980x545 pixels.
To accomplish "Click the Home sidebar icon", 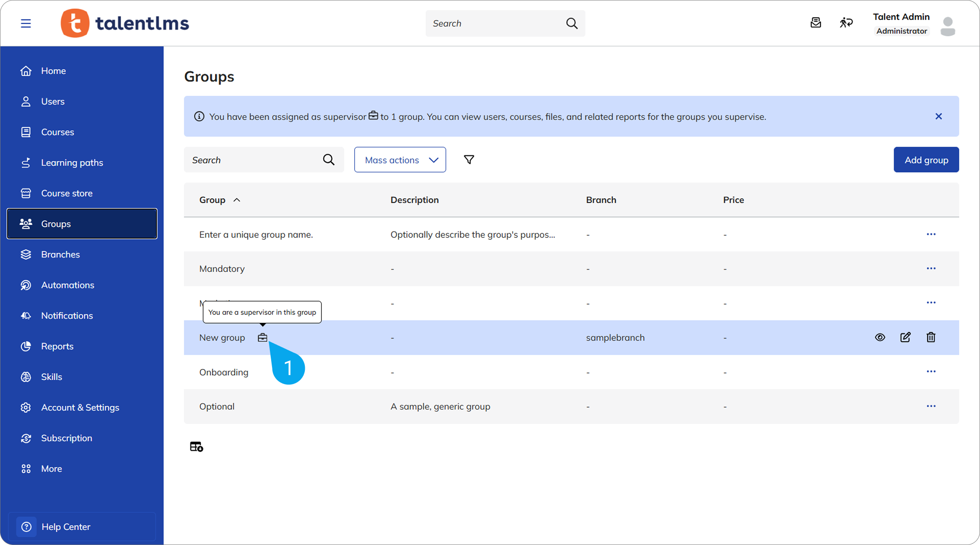I will pos(26,71).
